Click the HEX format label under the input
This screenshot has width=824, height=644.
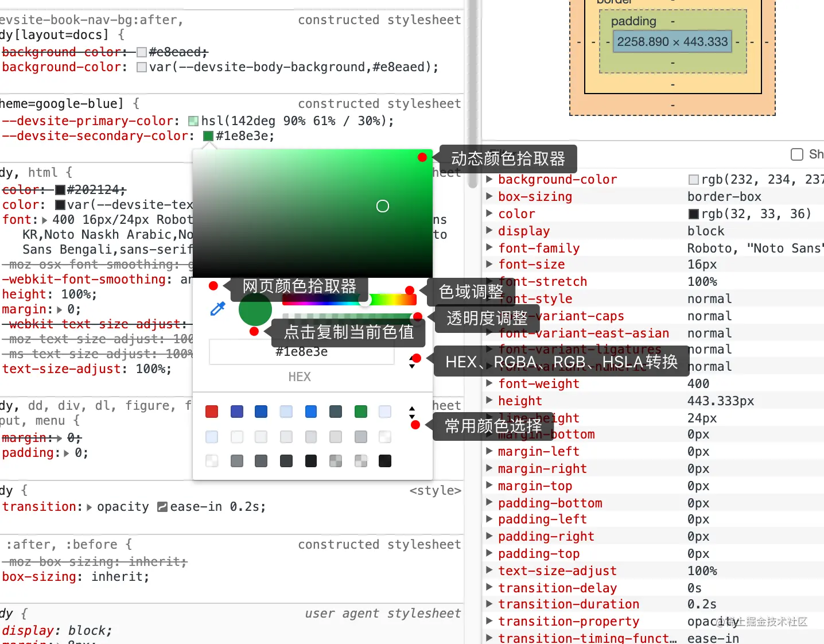300,377
